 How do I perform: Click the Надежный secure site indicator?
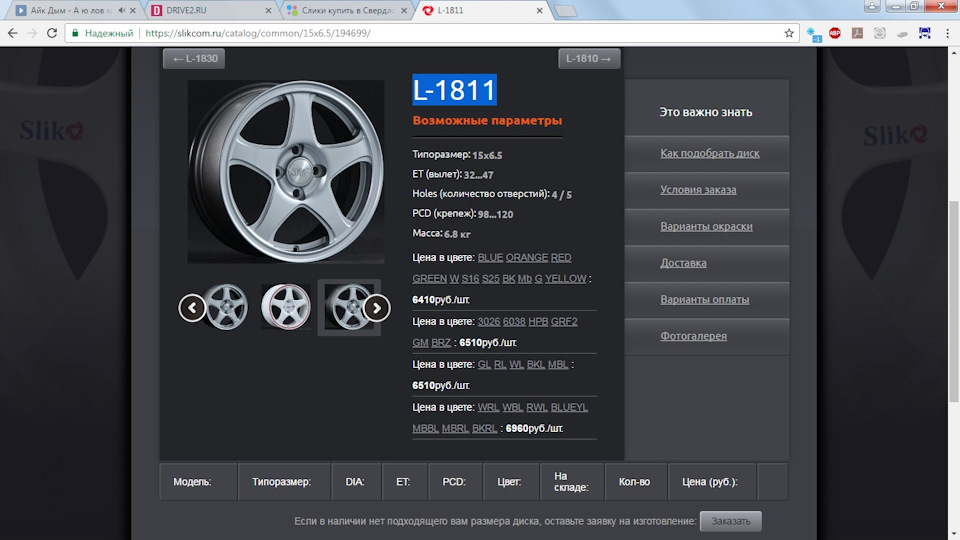tap(102, 33)
